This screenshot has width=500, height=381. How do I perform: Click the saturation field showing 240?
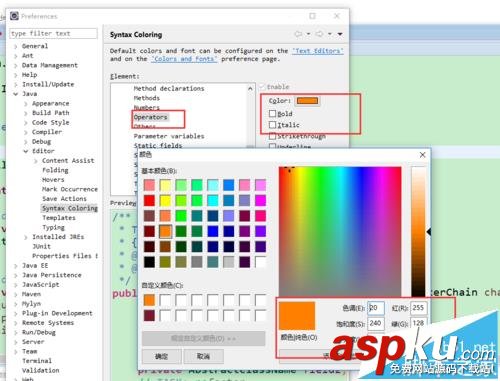pos(376,323)
